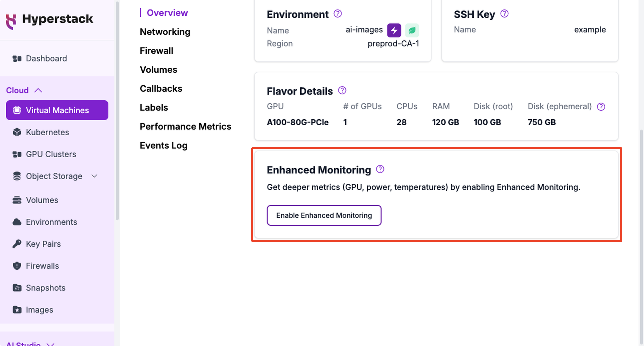
Task: View the Events Log tab
Action: point(163,145)
